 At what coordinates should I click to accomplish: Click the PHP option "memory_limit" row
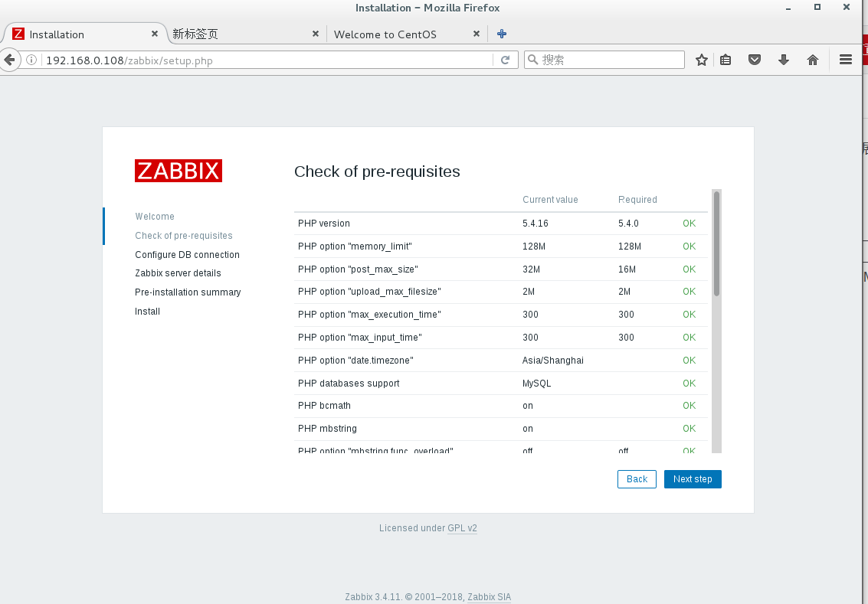(501, 246)
